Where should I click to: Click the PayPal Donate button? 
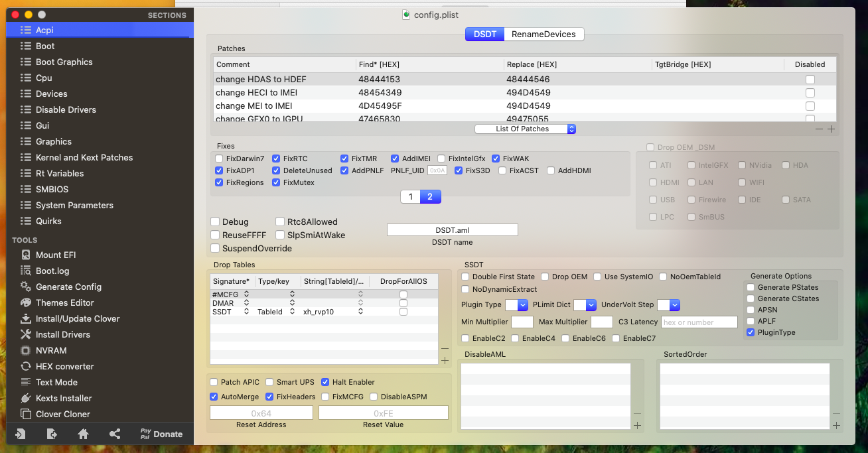pos(161,434)
